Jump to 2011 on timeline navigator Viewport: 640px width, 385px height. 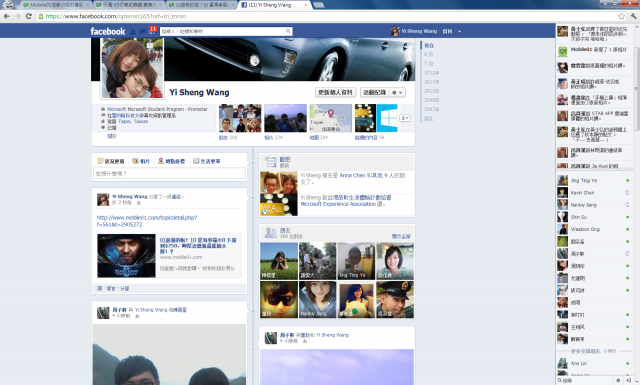click(x=431, y=82)
